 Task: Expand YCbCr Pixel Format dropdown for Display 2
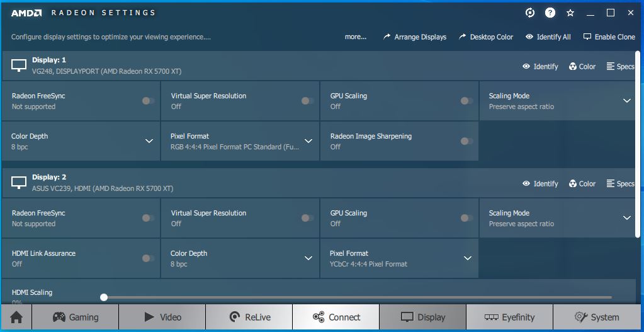click(467, 258)
